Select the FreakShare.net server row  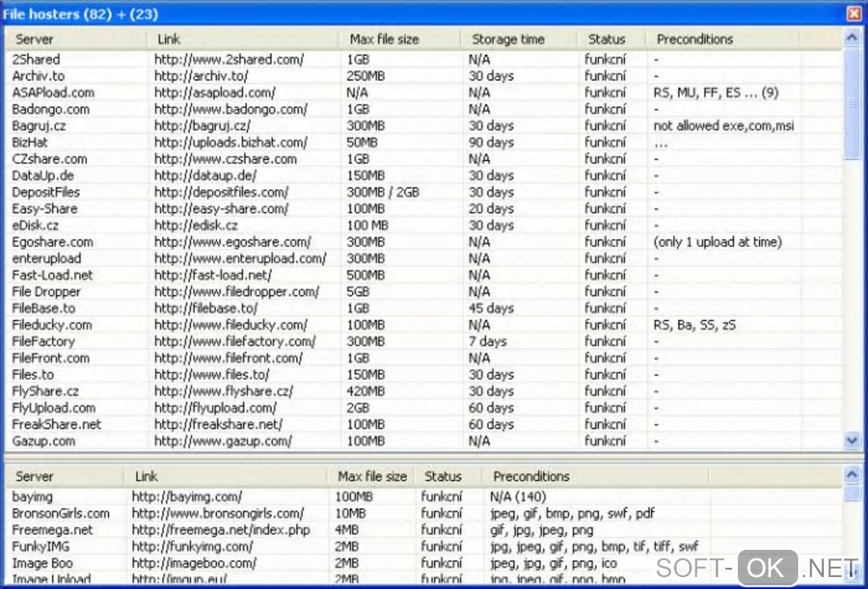425,425
